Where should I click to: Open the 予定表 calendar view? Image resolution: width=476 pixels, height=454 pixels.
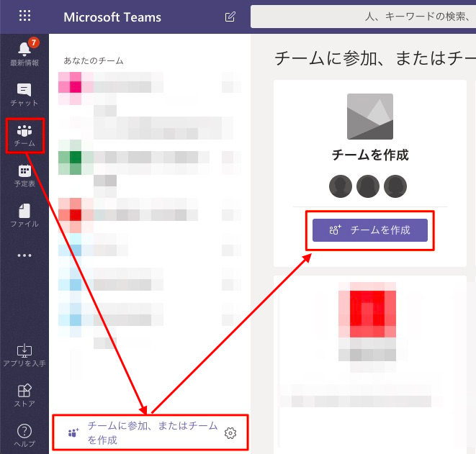(x=24, y=176)
